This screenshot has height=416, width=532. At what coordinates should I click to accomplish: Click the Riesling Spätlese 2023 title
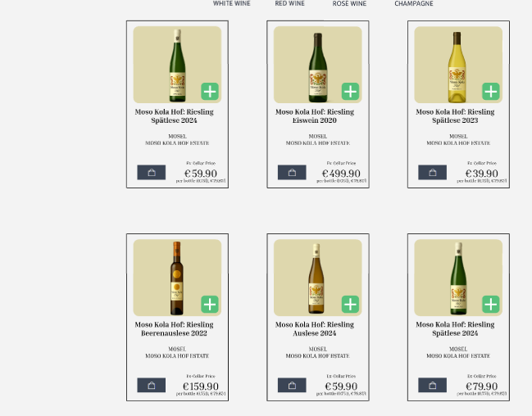455,116
